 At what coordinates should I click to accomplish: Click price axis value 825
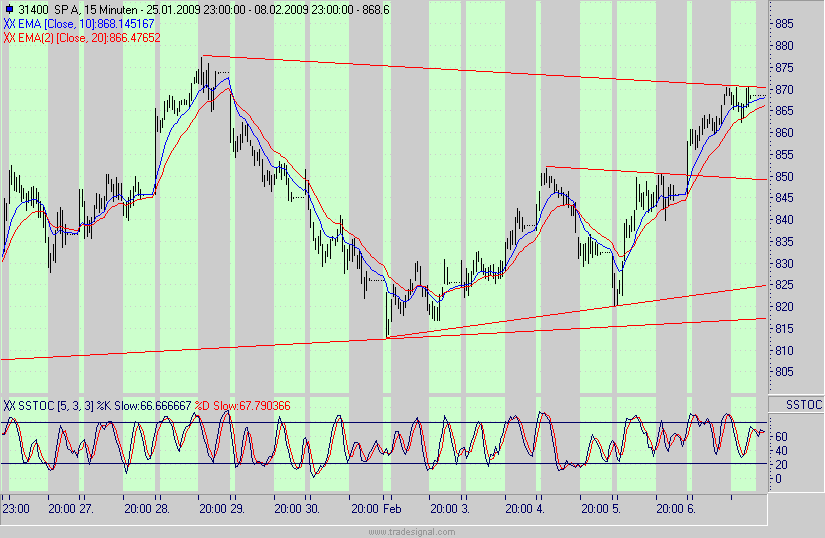tap(784, 285)
